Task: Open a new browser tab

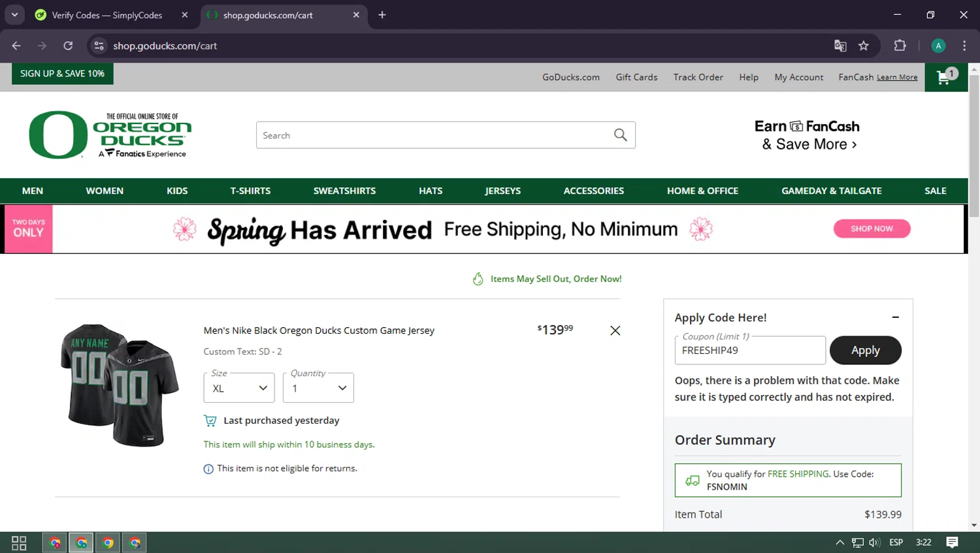Action: pos(382,15)
